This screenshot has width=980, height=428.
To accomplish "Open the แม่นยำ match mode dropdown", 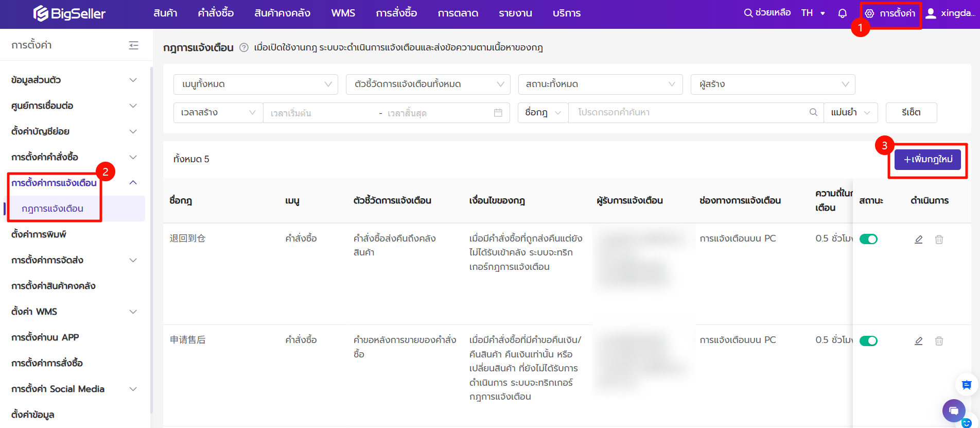I will (x=851, y=113).
